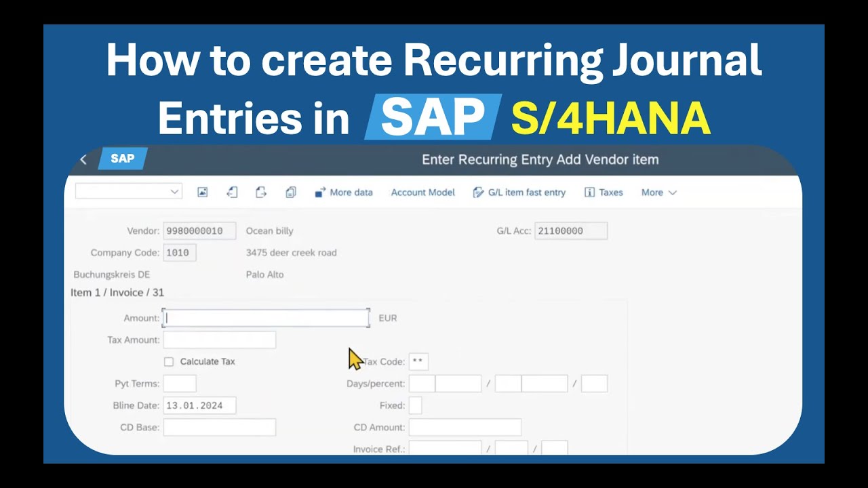The height and width of the screenshot is (488, 868).
Task: Click the previous item document icon
Action: (x=232, y=192)
